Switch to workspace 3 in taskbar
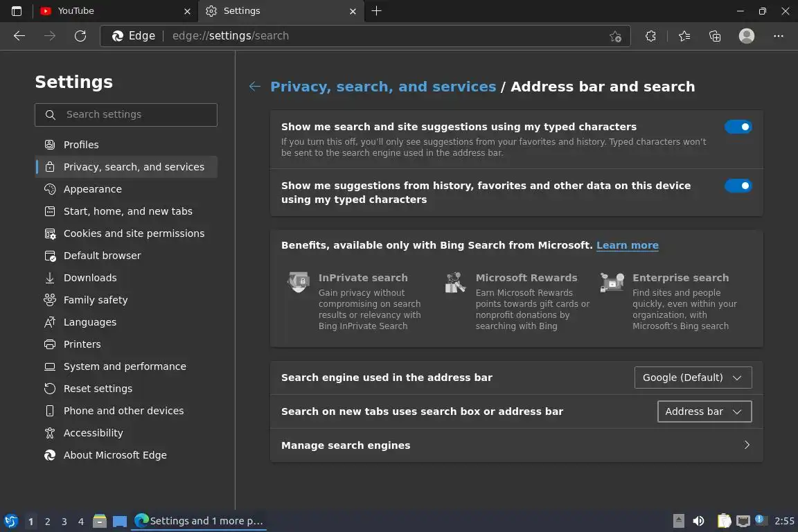The image size is (798, 532). [x=64, y=522]
